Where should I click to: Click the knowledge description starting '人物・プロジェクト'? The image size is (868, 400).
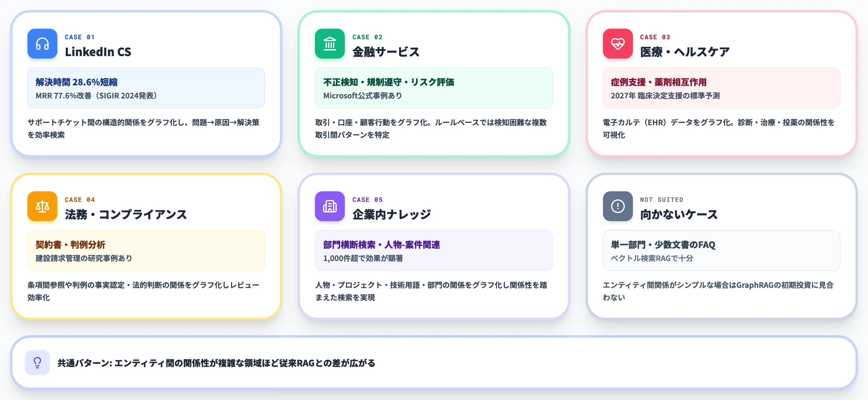click(x=431, y=291)
